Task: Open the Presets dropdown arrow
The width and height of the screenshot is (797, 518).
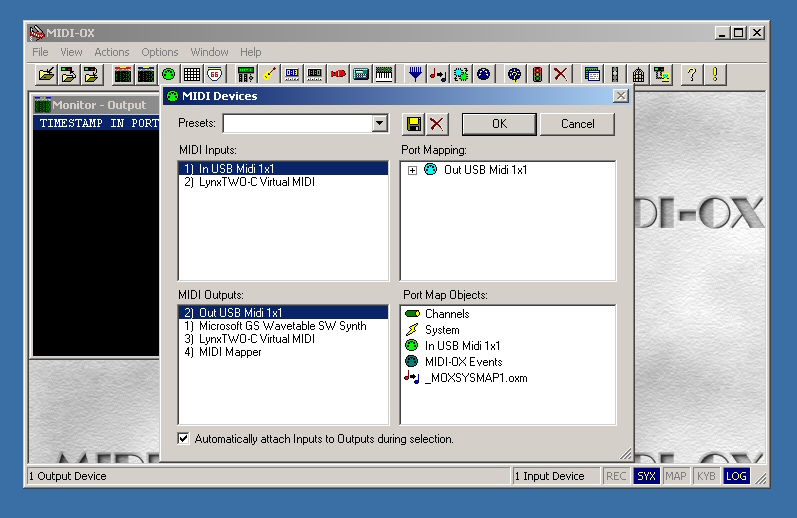Action: [379, 124]
